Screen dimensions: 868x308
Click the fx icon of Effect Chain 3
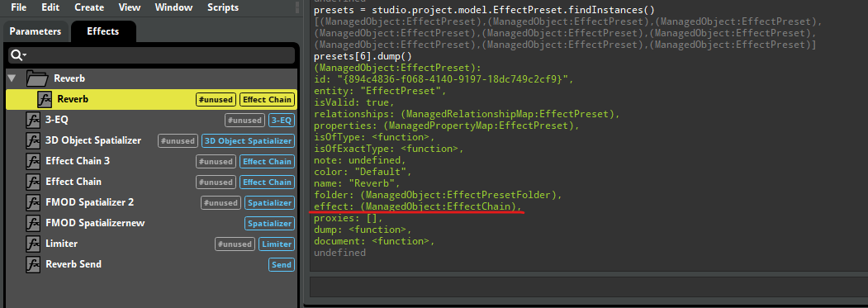(33, 161)
